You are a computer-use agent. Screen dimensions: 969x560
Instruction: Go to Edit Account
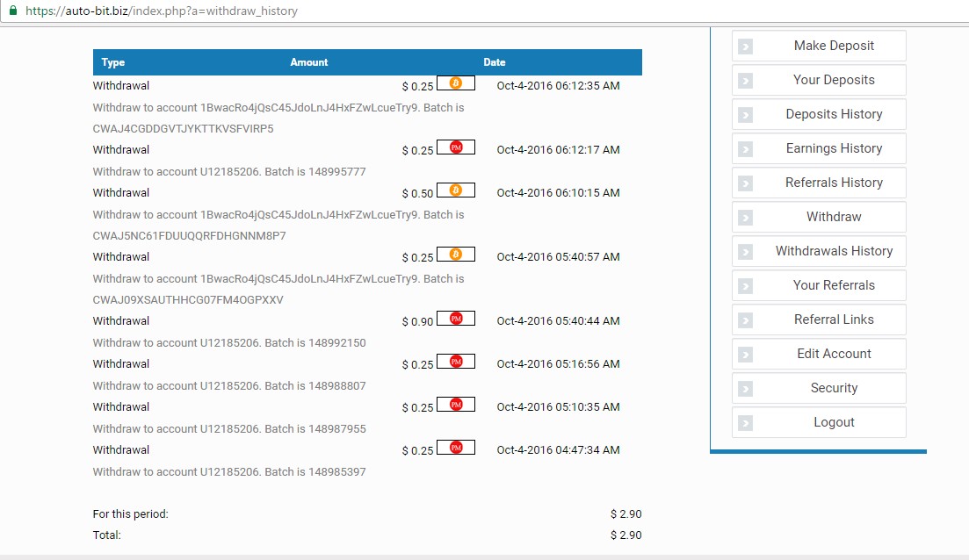pyautogui.click(x=819, y=354)
